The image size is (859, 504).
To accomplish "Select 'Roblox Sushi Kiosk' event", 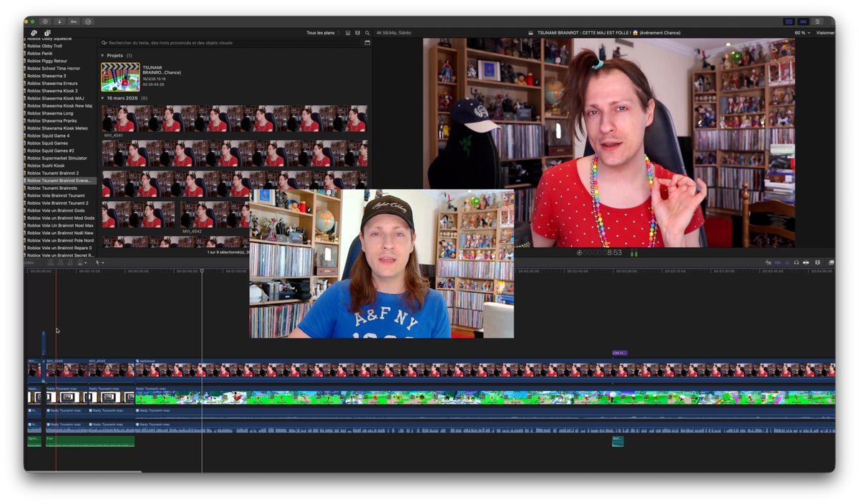I will click(45, 166).
